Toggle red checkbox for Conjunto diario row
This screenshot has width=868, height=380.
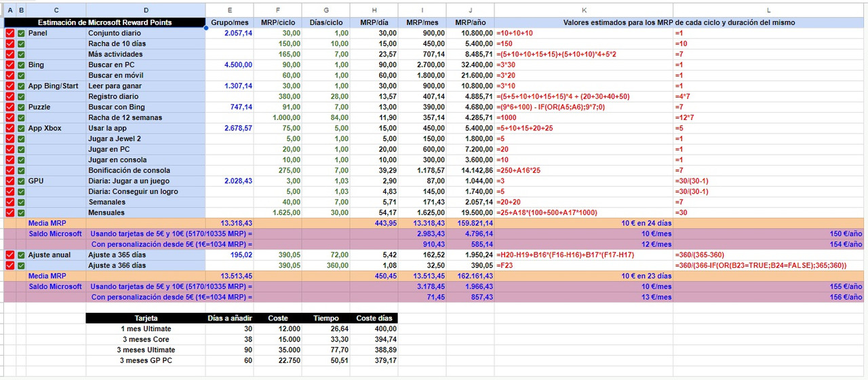click(x=9, y=33)
